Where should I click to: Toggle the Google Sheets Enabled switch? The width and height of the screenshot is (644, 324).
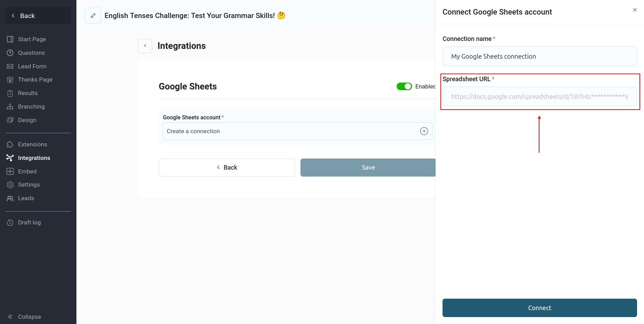tap(404, 86)
